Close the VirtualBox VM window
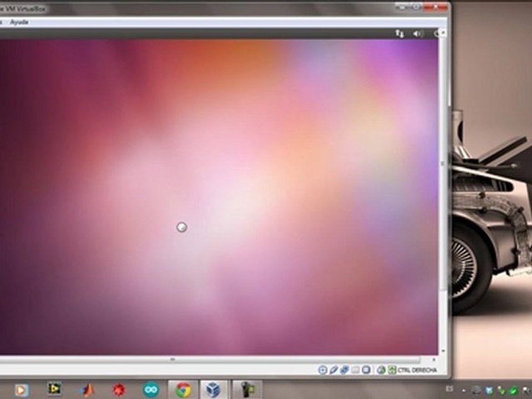The width and height of the screenshot is (532, 399). pyautogui.click(x=436, y=7)
